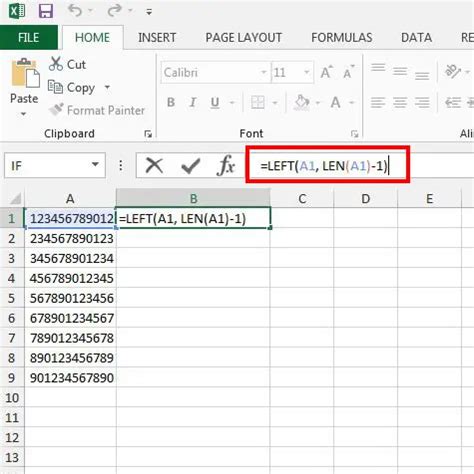This screenshot has width=474, height=474.
Task: Open the FORMULAS ribbon tab
Action: (342, 38)
